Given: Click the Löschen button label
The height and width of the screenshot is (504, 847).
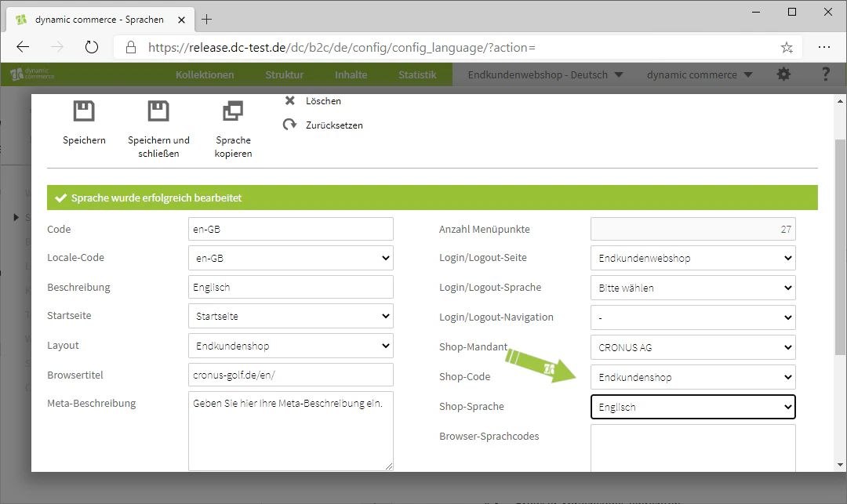Looking at the screenshot, I should click(x=323, y=101).
